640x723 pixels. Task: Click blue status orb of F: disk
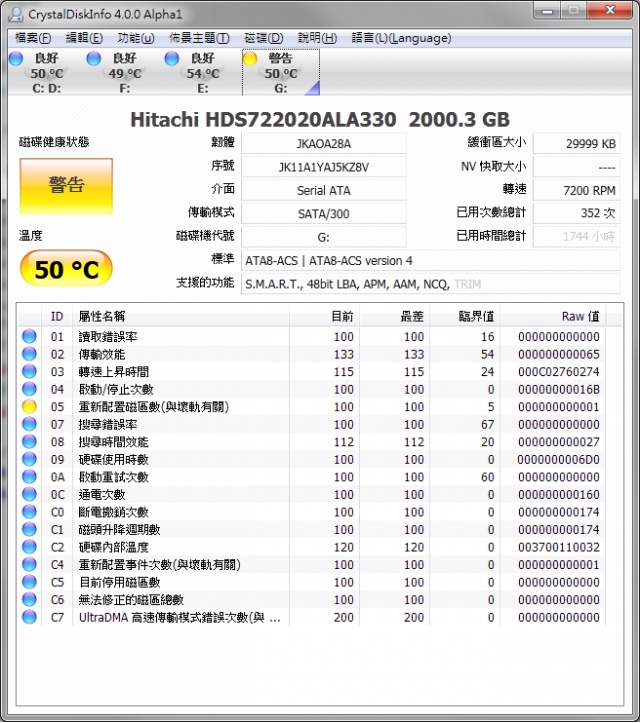[94, 59]
